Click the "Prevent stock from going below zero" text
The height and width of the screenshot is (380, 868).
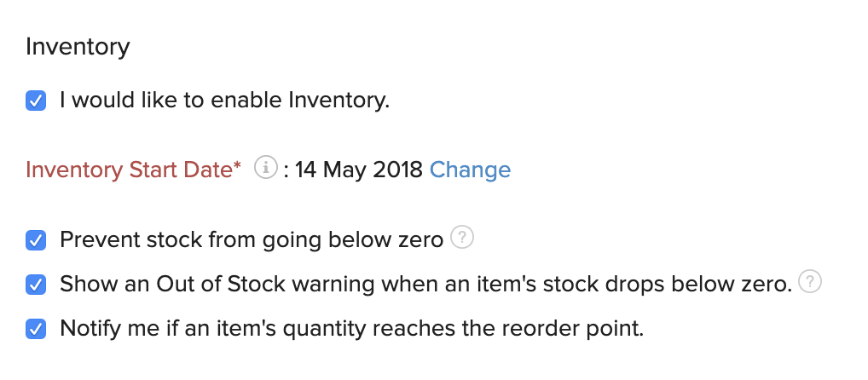(x=251, y=240)
